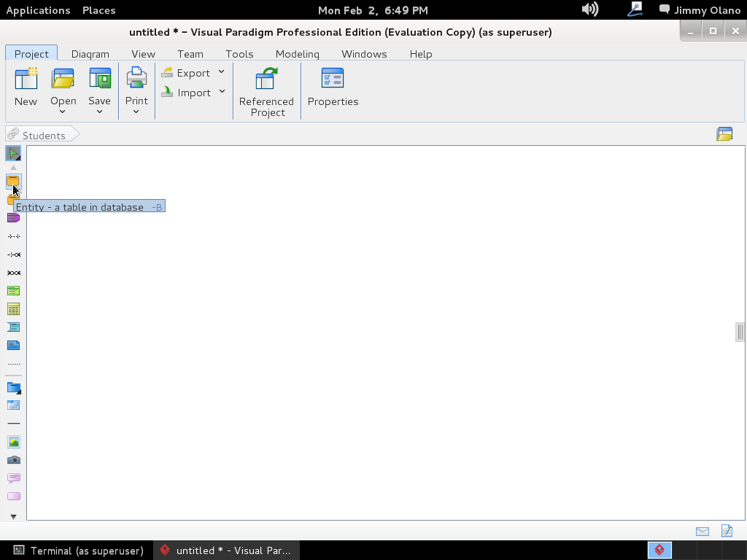Image resolution: width=747 pixels, height=560 pixels.
Task: Click the mail message icon in status bar
Action: tap(703, 531)
